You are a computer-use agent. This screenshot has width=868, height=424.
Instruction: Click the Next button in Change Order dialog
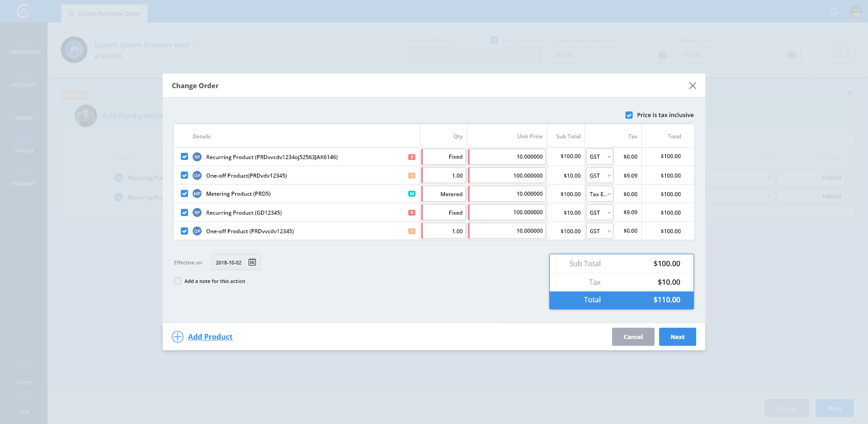(677, 337)
